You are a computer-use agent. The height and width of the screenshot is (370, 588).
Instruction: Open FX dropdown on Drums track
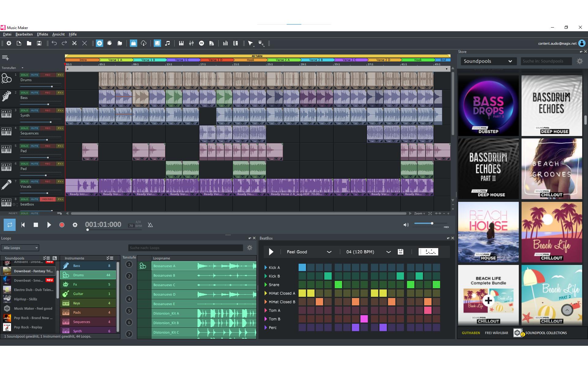tap(60, 75)
